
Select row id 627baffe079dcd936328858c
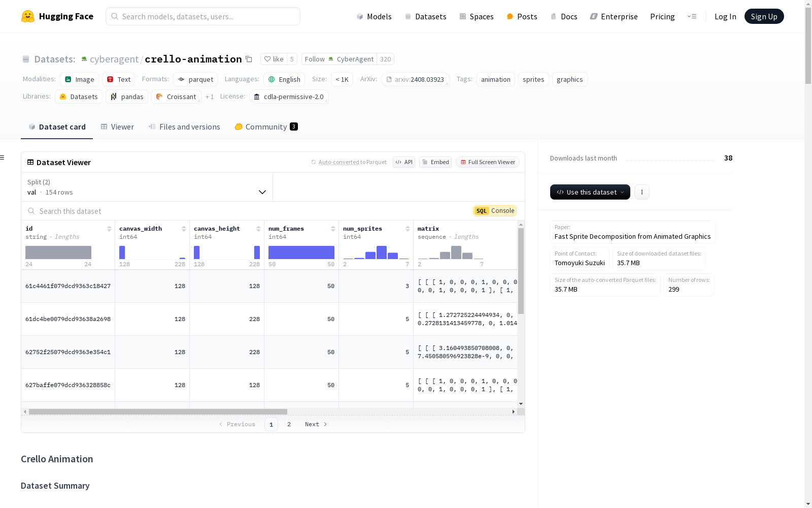click(68, 385)
